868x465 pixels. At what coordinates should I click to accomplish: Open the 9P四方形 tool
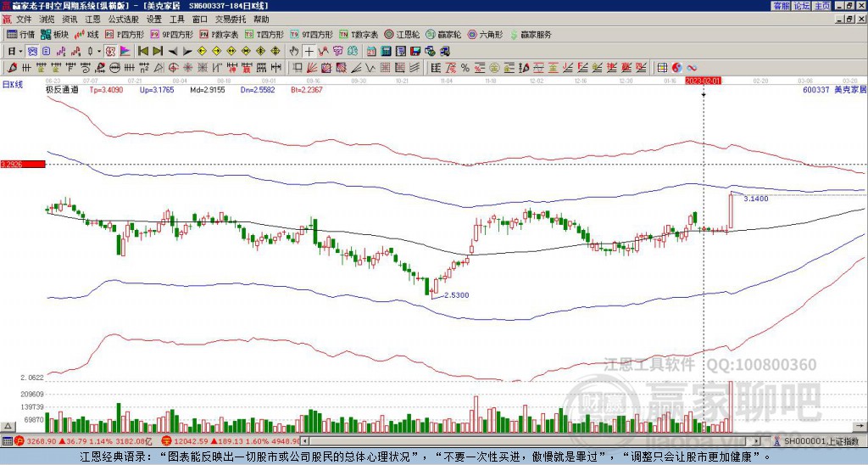tap(171, 34)
